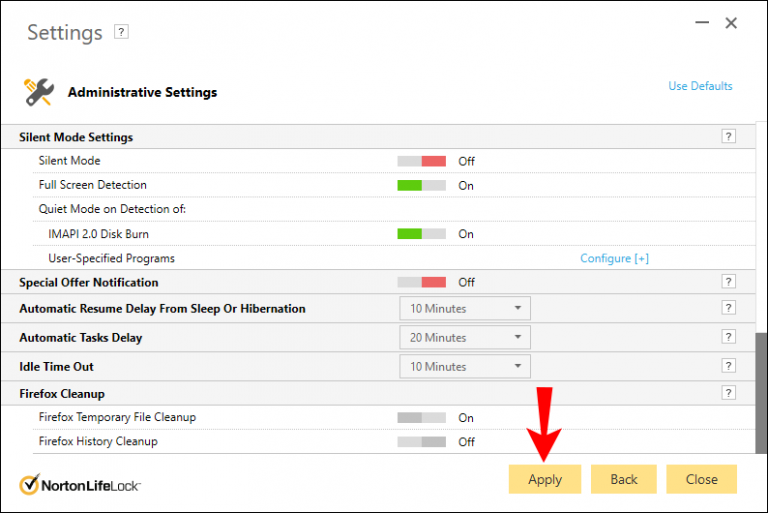Click the vertical scrollbar thumb

coord(761,392)
